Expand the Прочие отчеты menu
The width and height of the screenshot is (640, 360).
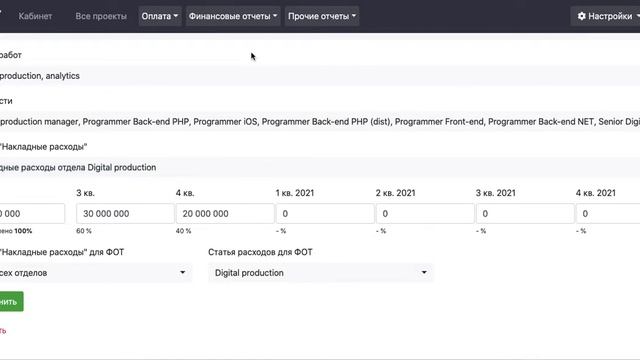pyautogui.click(x=322, y=16)
